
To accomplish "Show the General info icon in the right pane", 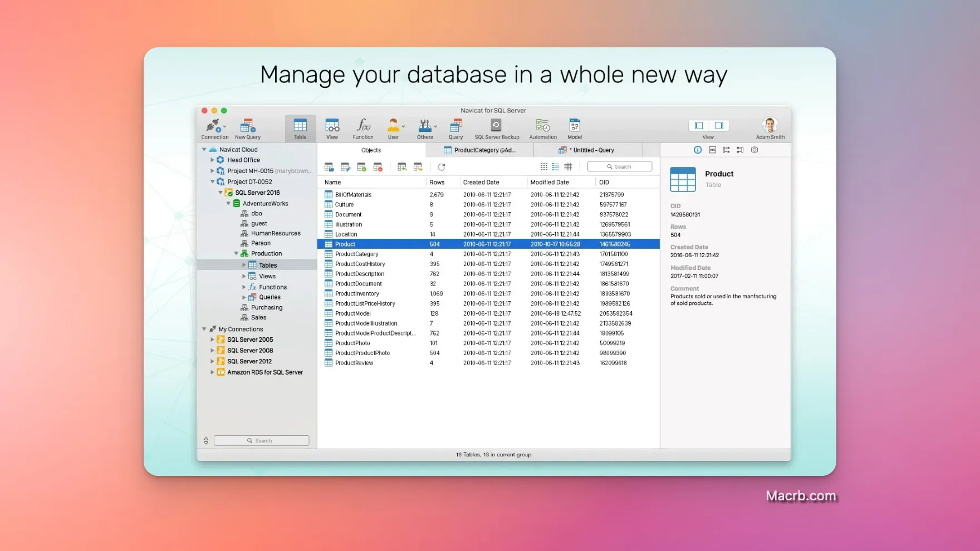I will pyautogui.click(x=698, y=150).
